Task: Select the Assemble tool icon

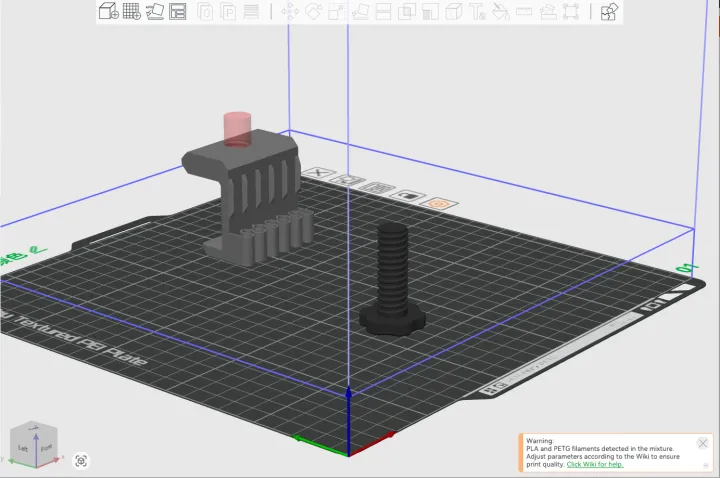Action: 548,11
